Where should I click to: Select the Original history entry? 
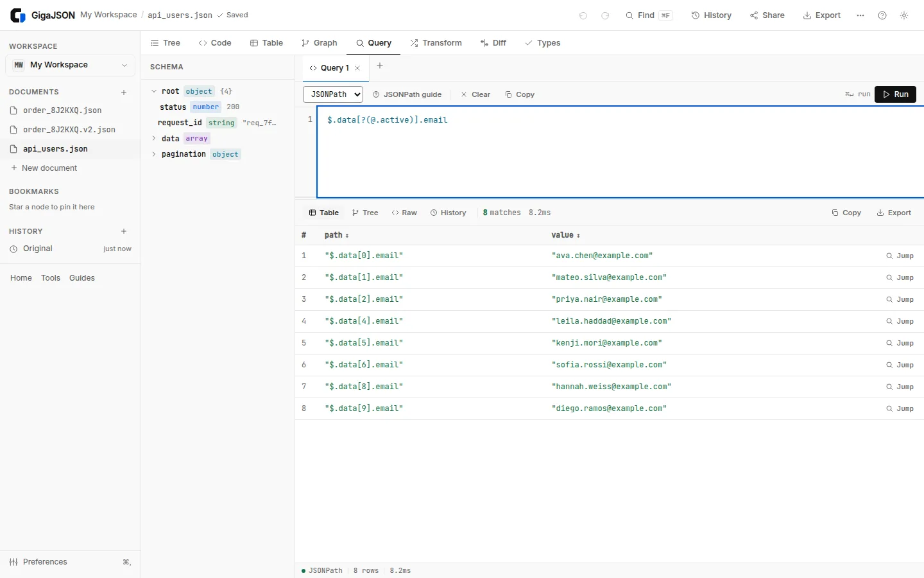click(71, 249)
